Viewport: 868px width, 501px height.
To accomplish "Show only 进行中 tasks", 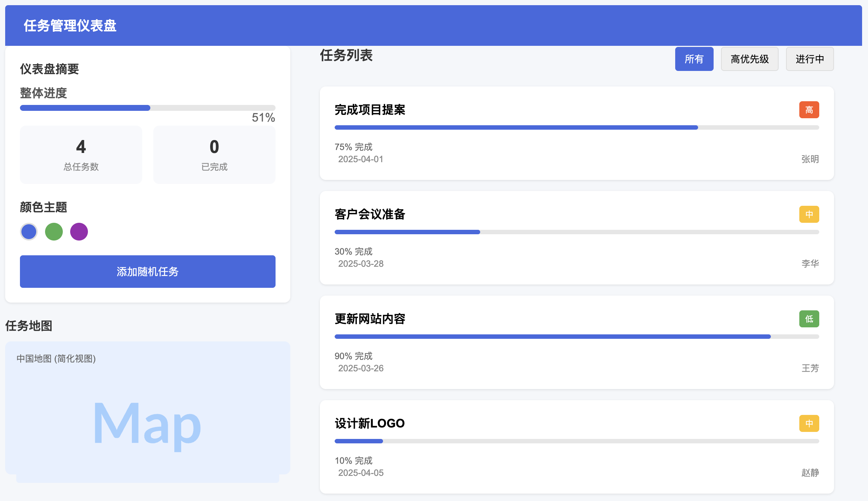I will 810,59.
